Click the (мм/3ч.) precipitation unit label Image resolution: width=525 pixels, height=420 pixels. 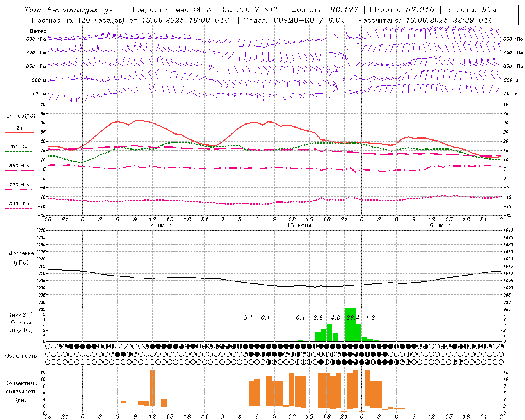[x=21, y=315]
